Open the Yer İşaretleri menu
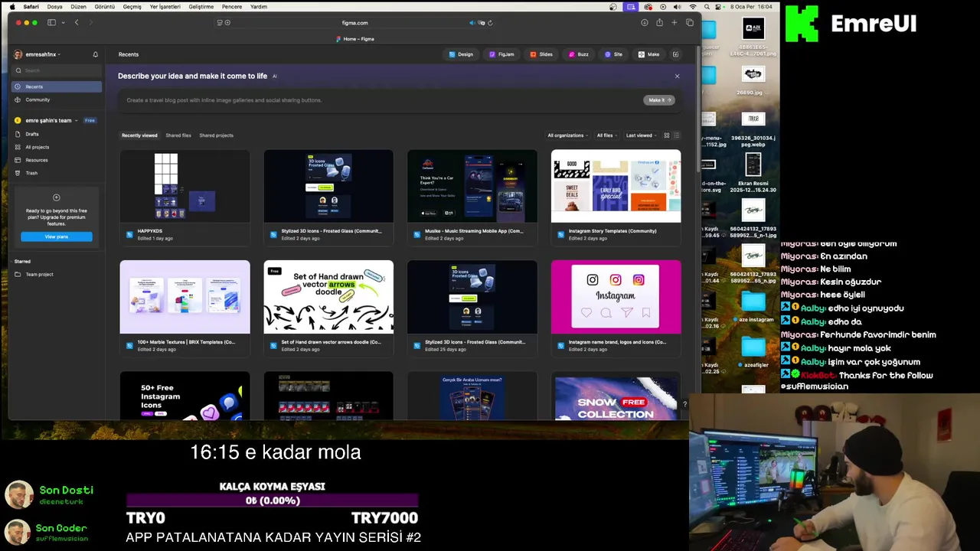Viewport: 980px width, 551px height. click(x=166, y=7)
